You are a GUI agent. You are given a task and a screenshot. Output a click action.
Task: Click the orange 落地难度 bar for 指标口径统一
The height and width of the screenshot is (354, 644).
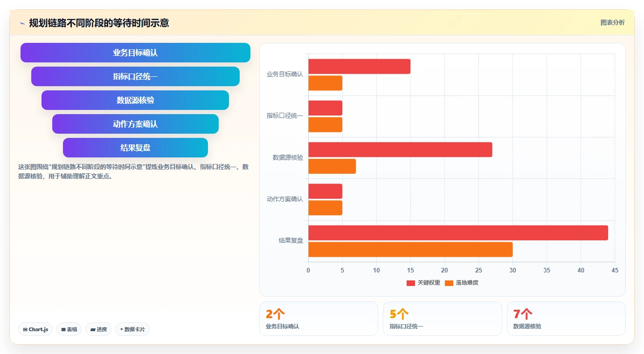325,125
